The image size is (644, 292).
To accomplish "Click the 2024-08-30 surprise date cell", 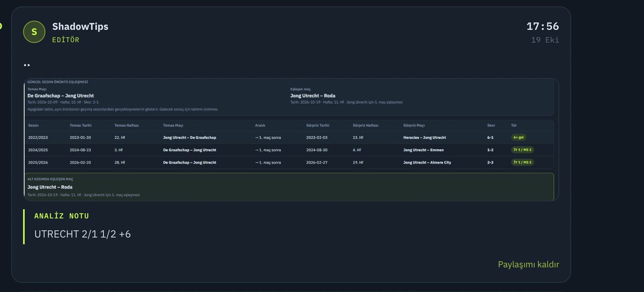I will click(x=317, y=150).
